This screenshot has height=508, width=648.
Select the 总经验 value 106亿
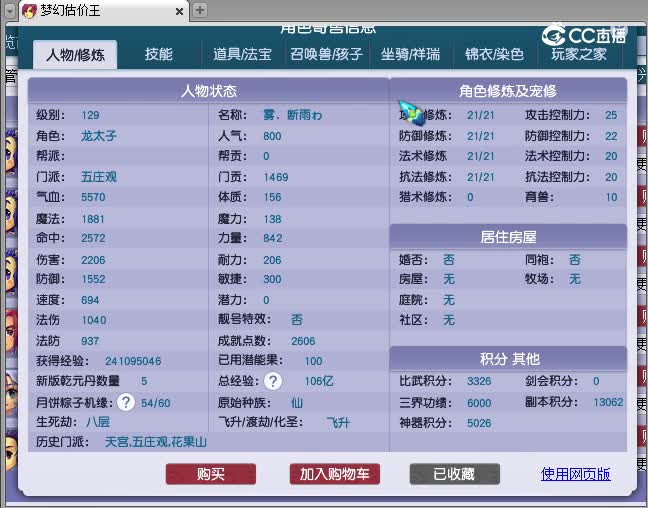(319, 381)
